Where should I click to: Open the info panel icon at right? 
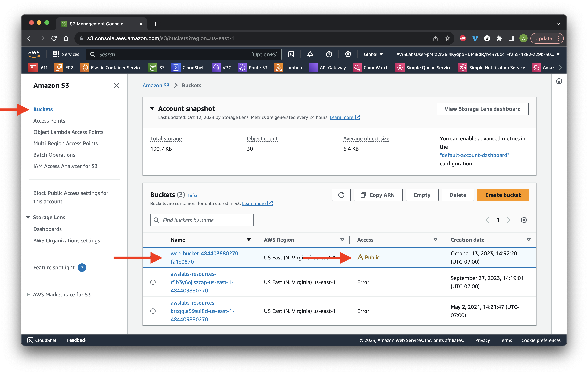(559, 81)
